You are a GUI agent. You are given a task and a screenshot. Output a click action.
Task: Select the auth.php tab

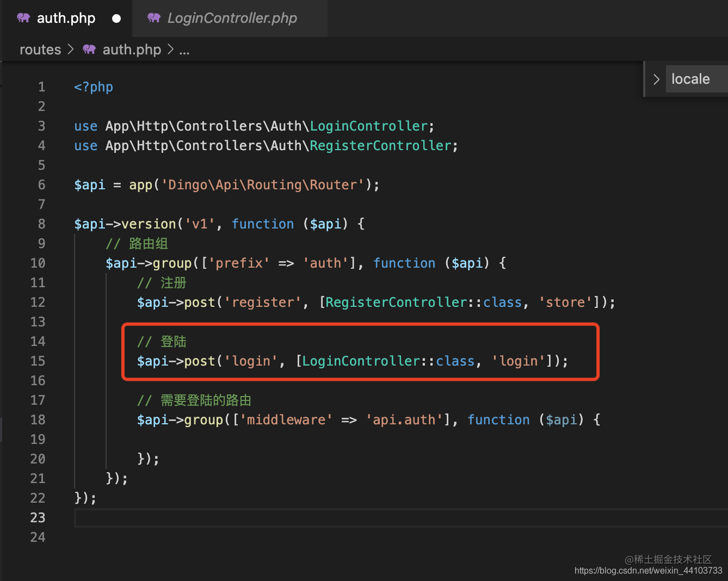pyautogui.click(x=65, y=18)
